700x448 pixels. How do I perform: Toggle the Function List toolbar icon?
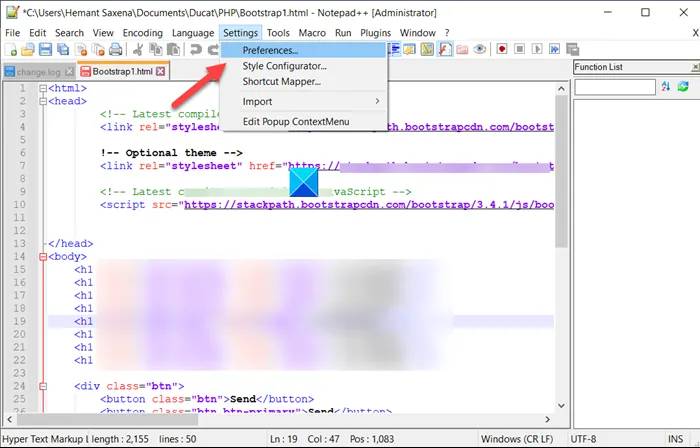[445, 49]
